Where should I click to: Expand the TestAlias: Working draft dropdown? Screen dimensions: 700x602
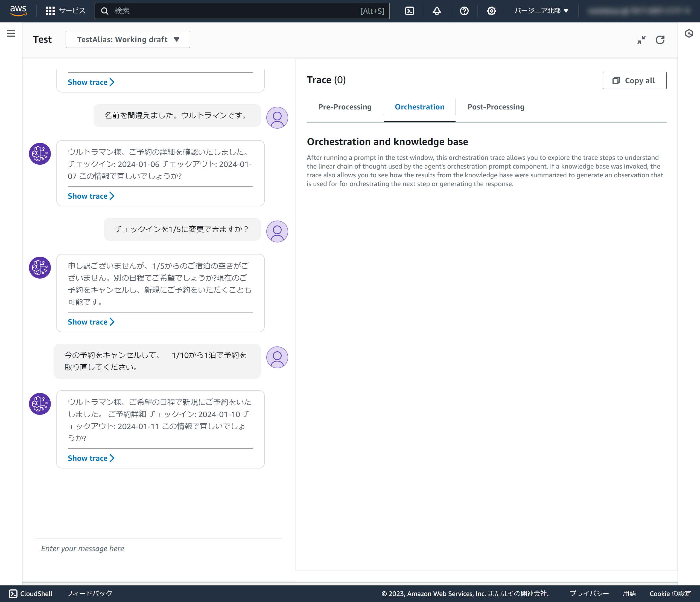pyautogui.click(x=128, y=39)
